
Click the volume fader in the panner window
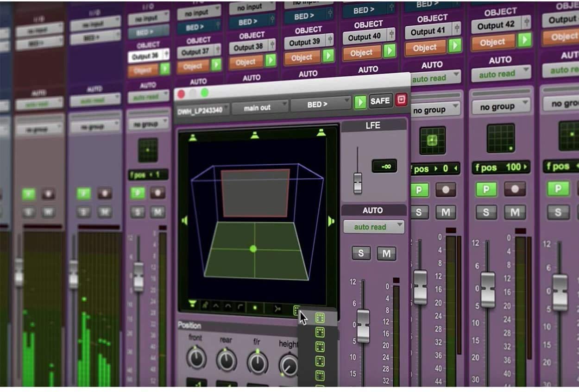pos(363,325)
